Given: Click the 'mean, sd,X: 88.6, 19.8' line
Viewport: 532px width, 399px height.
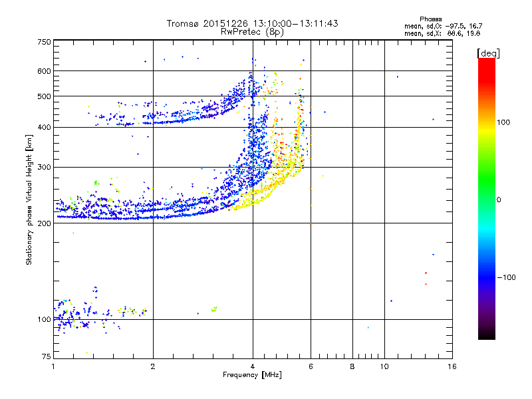Looking at the screenshot, I should point(442,33).
